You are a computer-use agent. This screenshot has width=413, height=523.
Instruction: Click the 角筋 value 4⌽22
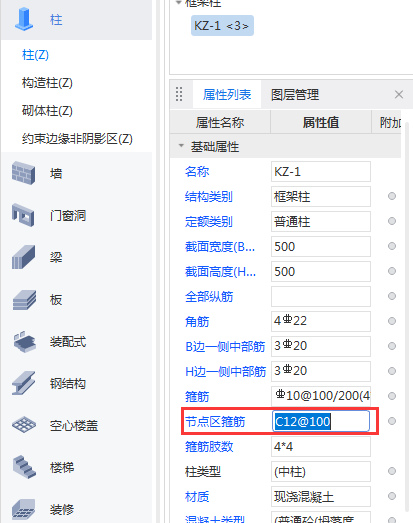tap(321, 322)
